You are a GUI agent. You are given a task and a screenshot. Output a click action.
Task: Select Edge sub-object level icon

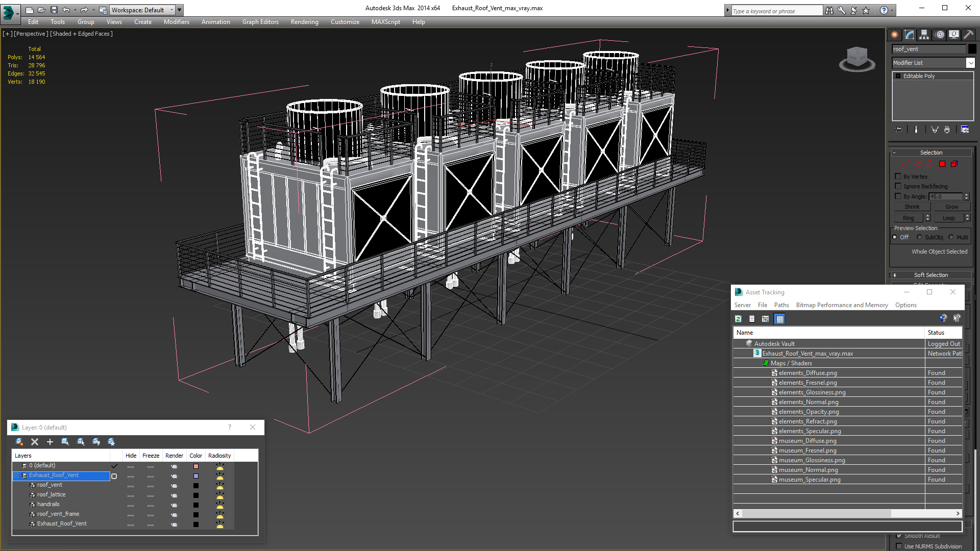918,164
